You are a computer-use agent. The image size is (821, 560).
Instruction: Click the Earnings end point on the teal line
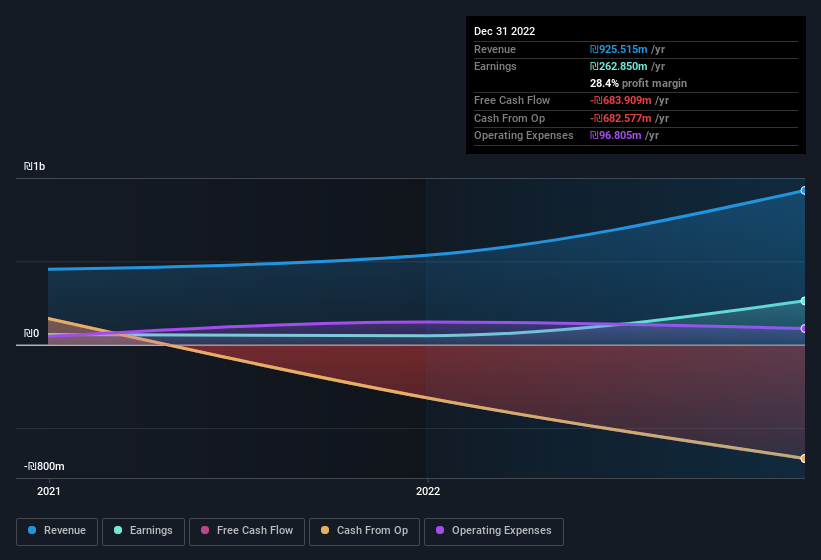tap(803, 301)
